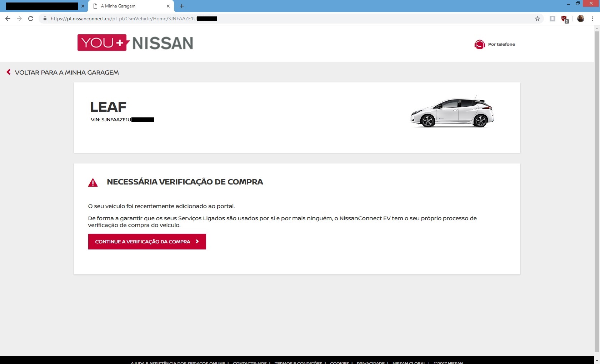Image resolution: width=600 pixels, height=364 pixels.
Task: Reload the page with the refresh icon
Action: coord(31,19)
